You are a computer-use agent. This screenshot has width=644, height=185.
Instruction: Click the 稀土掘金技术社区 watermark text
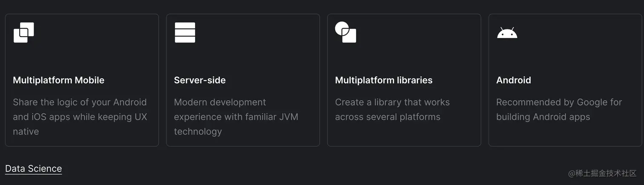602,173
